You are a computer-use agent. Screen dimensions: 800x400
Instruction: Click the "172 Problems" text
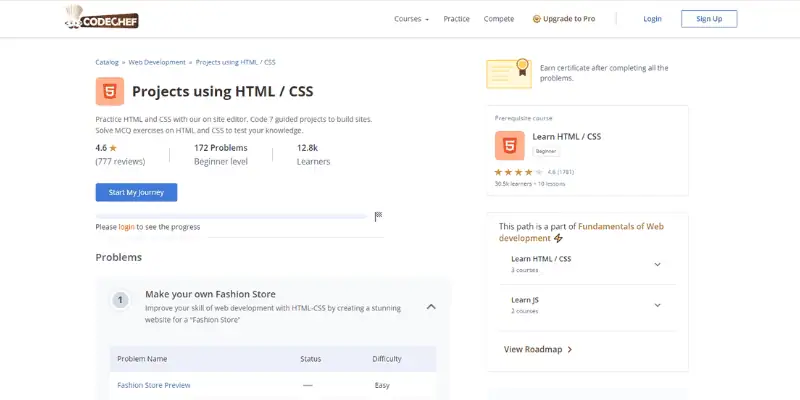(x=221, y=148)
